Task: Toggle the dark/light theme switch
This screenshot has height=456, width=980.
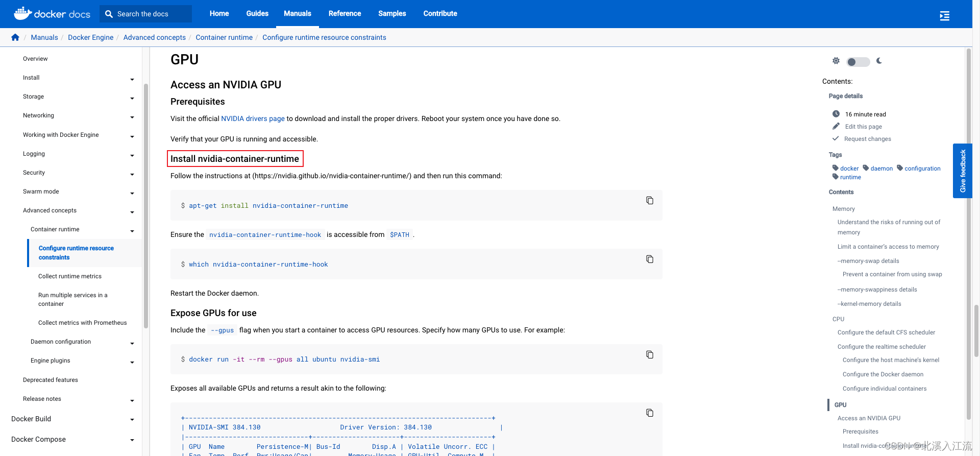Action: click(x=858, y=62)
